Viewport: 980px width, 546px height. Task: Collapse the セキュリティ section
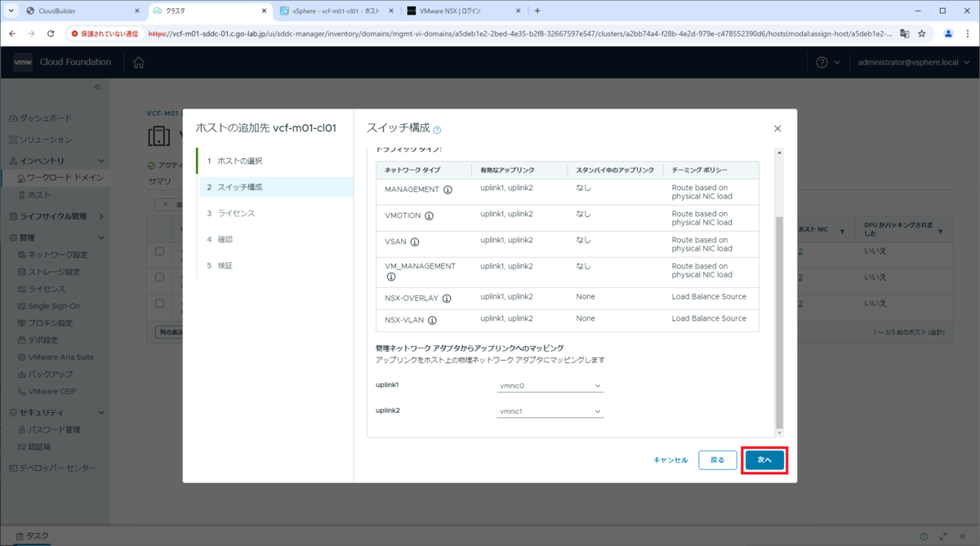point(101,412)
